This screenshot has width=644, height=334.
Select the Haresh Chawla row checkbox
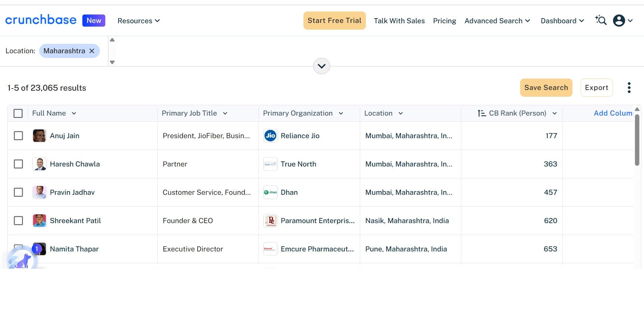[x=18, y=164]
